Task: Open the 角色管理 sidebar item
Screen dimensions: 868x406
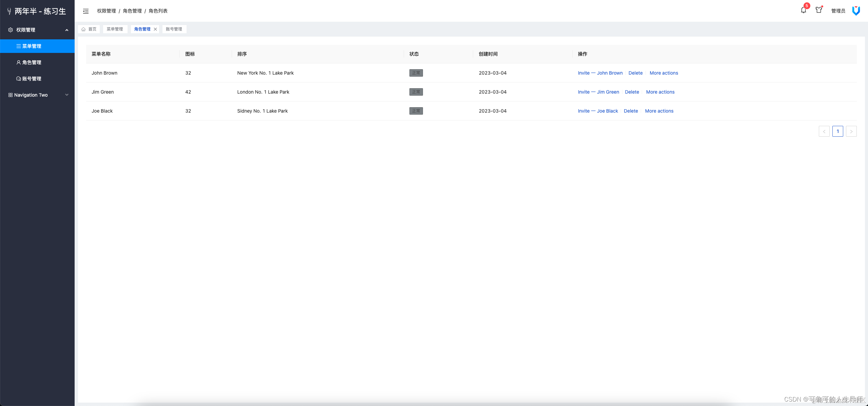Action: pos(32,62)
